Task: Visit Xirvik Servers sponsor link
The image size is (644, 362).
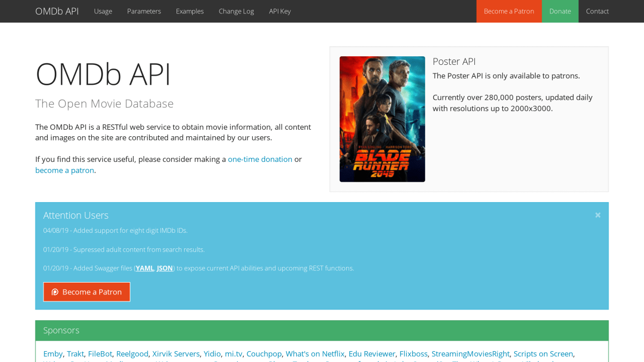Action: point(176,354)
